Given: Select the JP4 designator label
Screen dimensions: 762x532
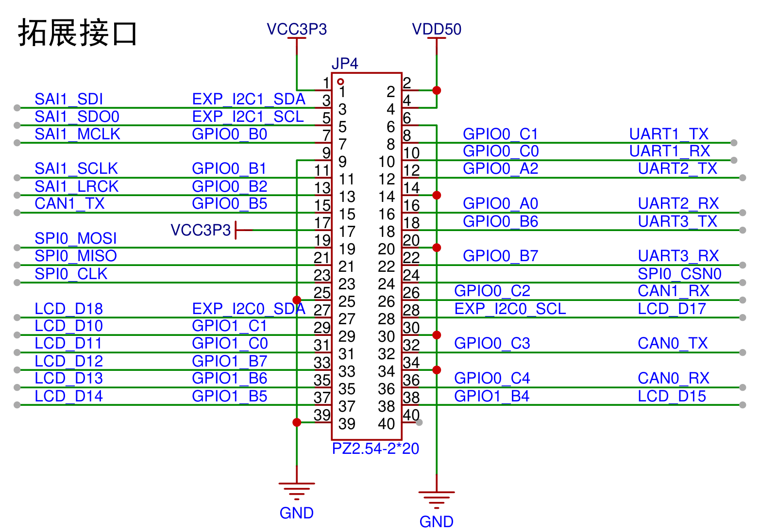Looking at the screenshot, I should [345, 64].
